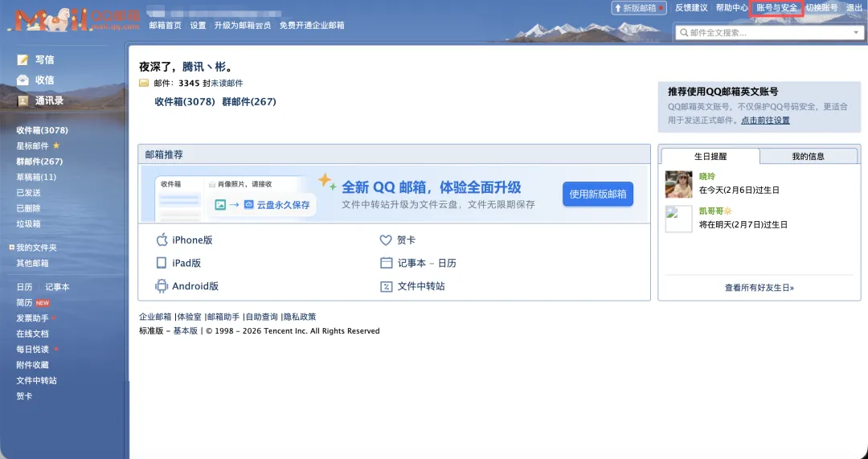868x459 pixels.
Task: Open 已删除 folder
Action: (28, 208)
